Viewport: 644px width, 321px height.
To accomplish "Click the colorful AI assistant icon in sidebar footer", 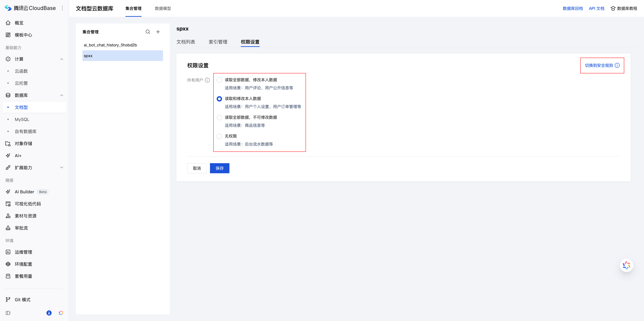I will [x=61, y=313].
